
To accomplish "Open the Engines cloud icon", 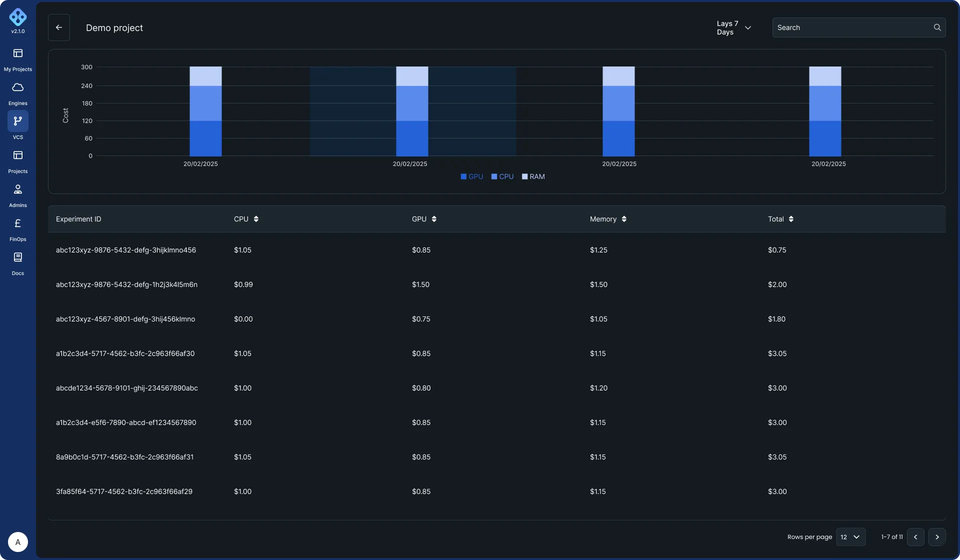I will 18,88.
